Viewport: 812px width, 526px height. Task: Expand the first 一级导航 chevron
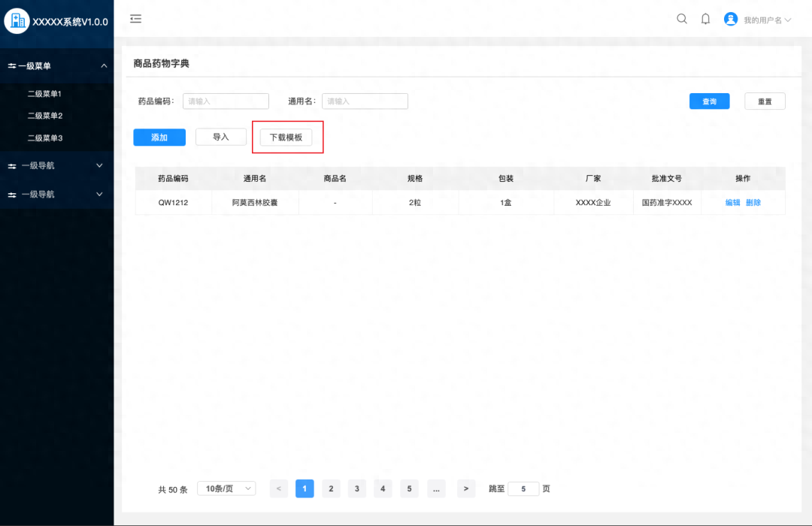pyautogui.click(x=99, y=165)
